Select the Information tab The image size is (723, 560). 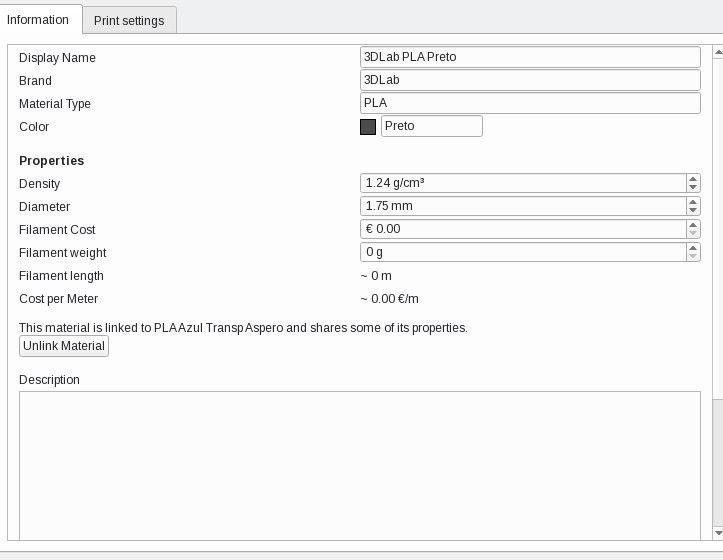[38, 20]
